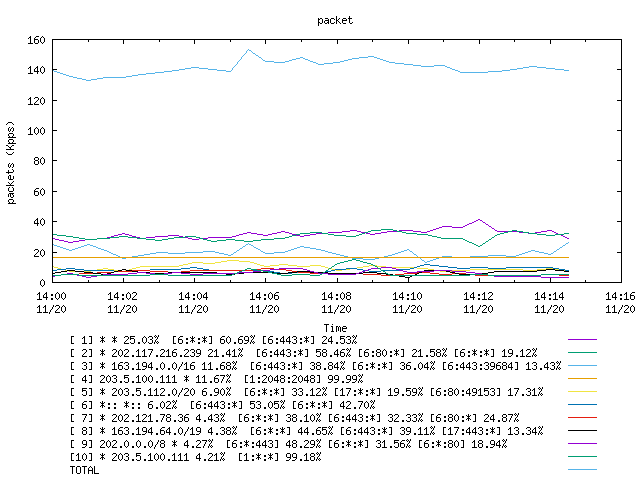The image size is (640, 480).
Task: Click the black line swatch for entry [ 8]
Action: pyautogui.click(x=582, y=431)
